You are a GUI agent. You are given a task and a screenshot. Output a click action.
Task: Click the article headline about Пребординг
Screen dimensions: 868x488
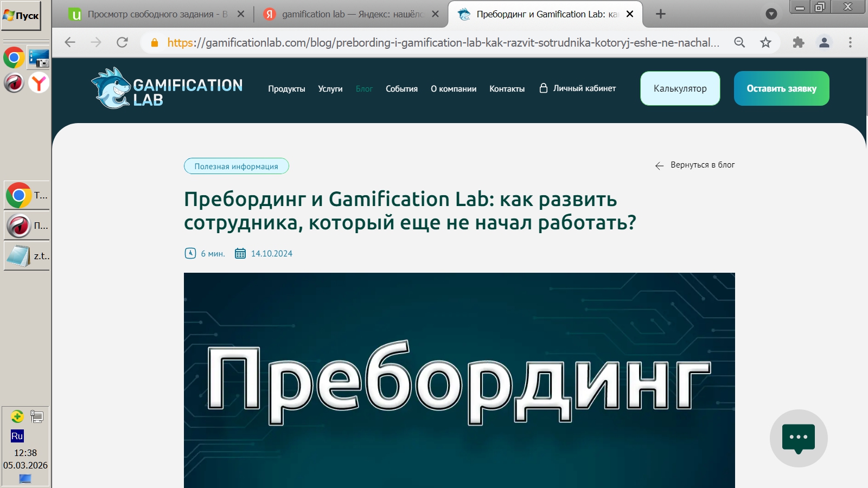click(x=410, y=211)
